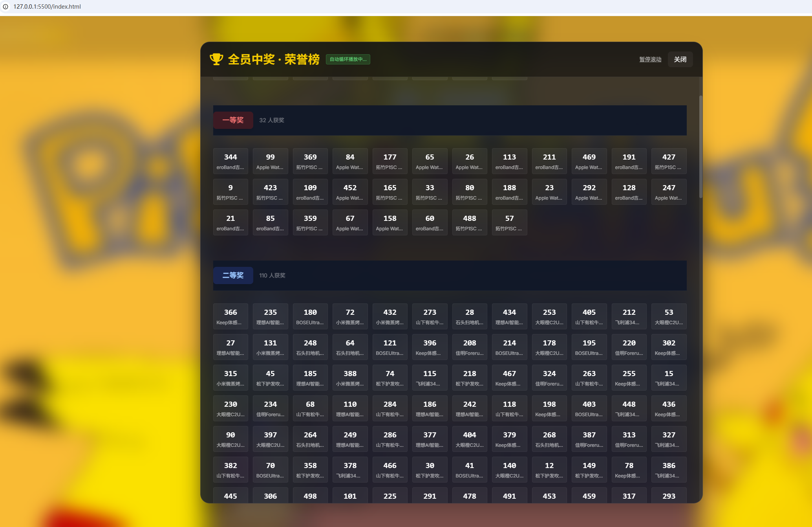
Task: Select the 二等奖 prize label
Action: tap(233, 275)
